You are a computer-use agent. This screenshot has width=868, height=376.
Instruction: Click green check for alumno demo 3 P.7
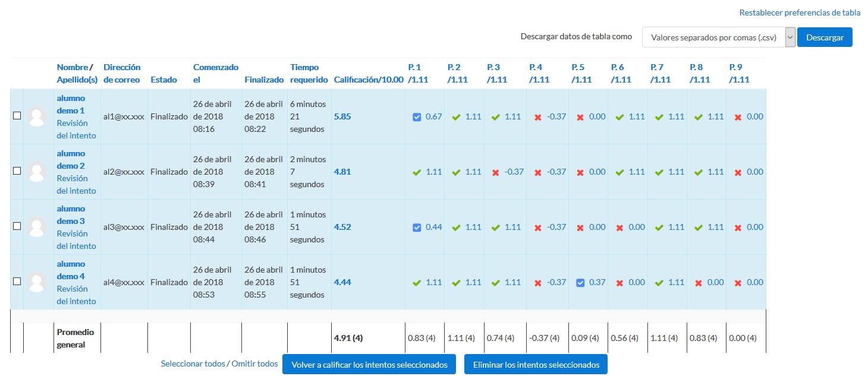click(659, 228)
